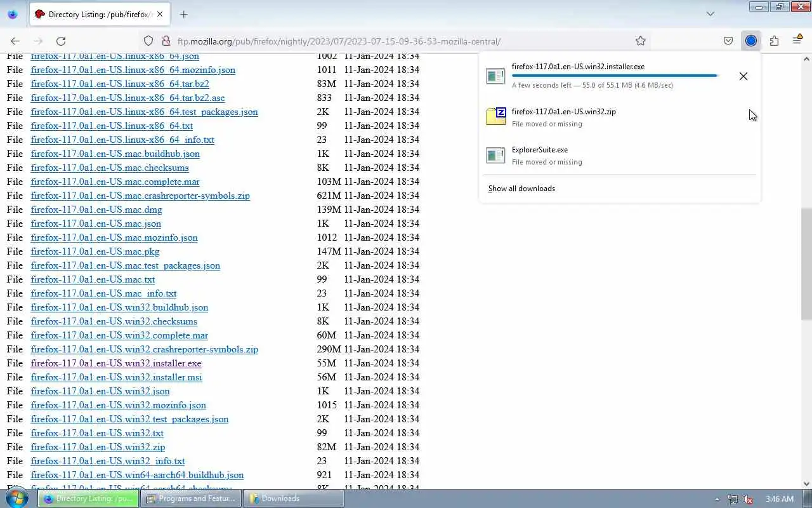Click Show all downloads

[x=521, y=189]
